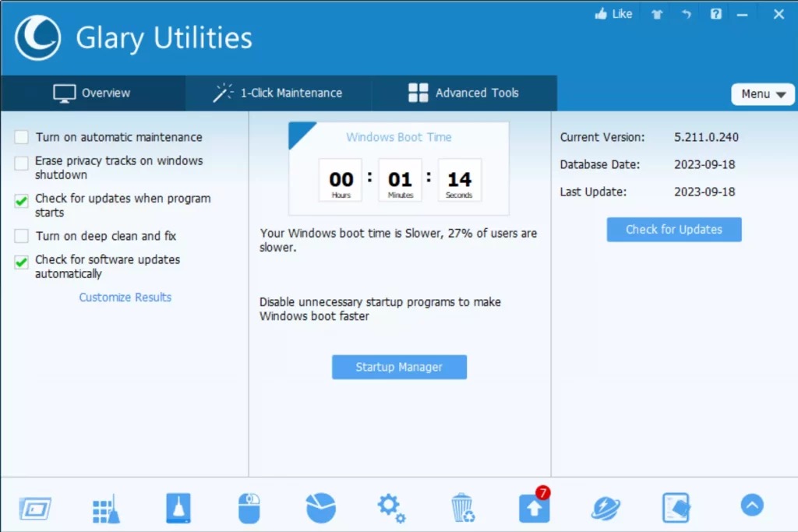Screen dimensions: 798x532
Task: Uncheck Check for updates when program starts
Action: [x=21, y=201]
